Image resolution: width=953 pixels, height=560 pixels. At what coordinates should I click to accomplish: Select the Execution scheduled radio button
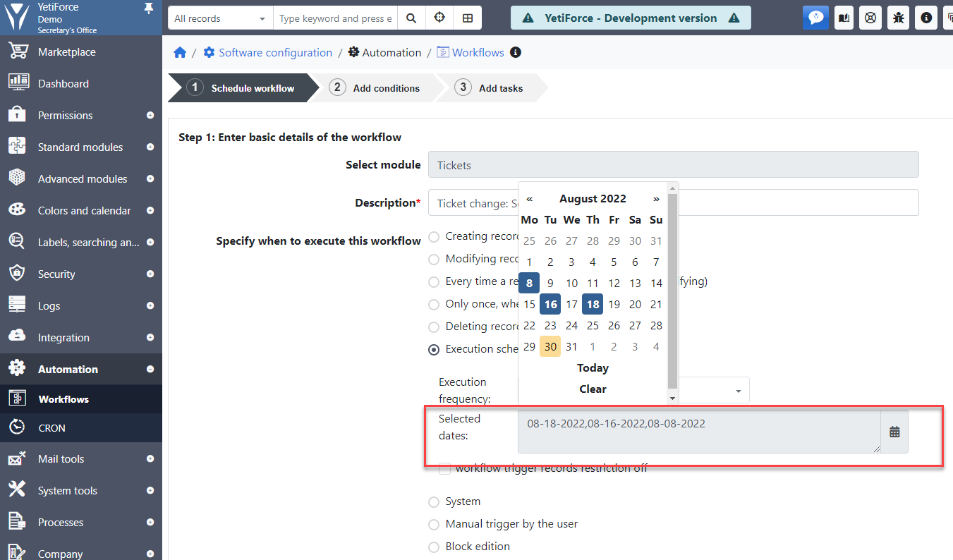click(x=434, y=349)
